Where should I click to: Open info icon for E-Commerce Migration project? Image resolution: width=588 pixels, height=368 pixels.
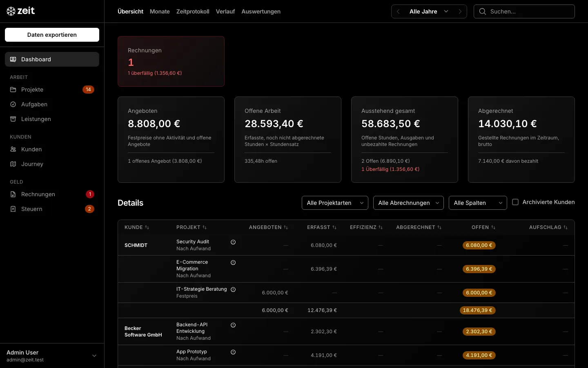pyautogui.click(x=233, y=263)
